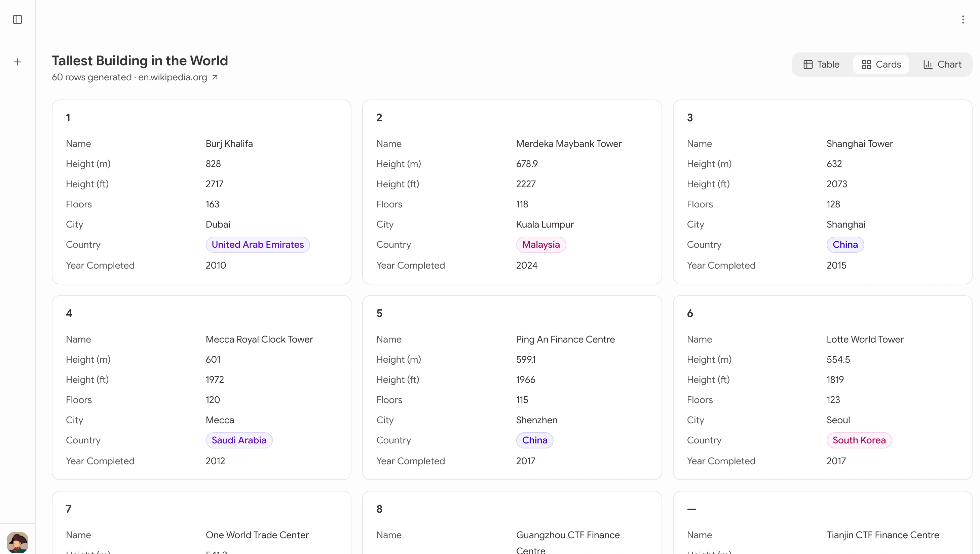Click height value 632 on Shanghai Tower card
This screenshot has width=980, height=554.
834,164
